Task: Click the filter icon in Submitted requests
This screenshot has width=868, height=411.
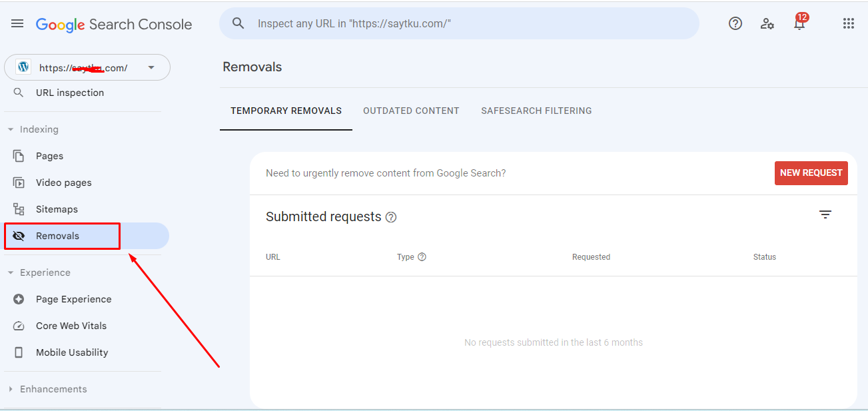Action: (825, 214)
